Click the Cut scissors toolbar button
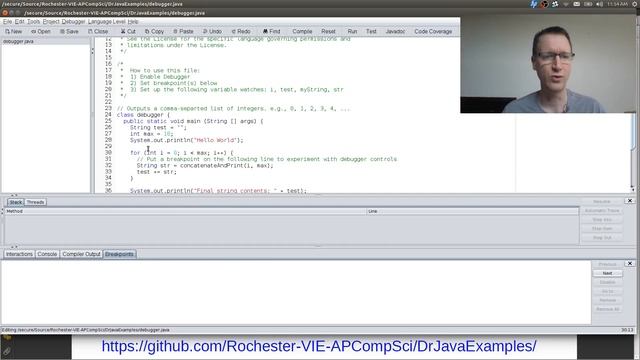The height and width of the screenshot is (360, 640). (x=128, y=31)
